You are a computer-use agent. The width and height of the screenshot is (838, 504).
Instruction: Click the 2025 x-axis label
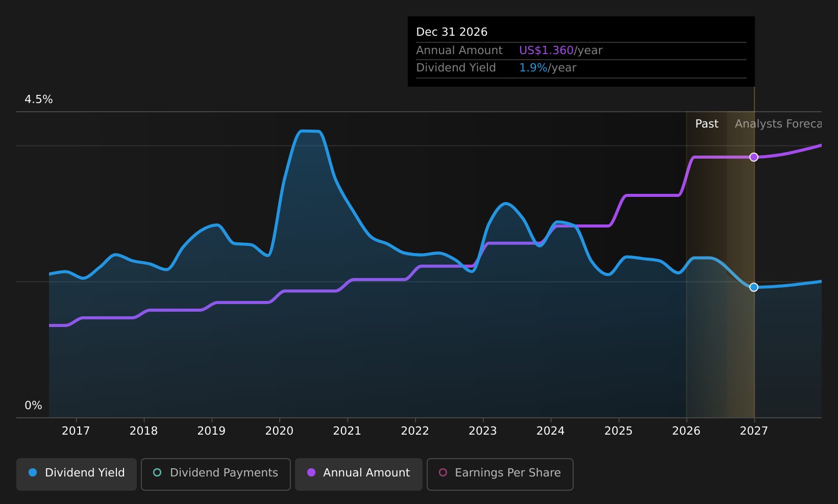point(619,431)
